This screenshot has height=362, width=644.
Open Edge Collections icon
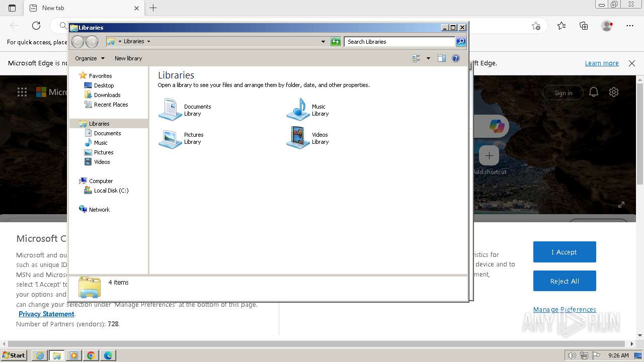[584, 26]
